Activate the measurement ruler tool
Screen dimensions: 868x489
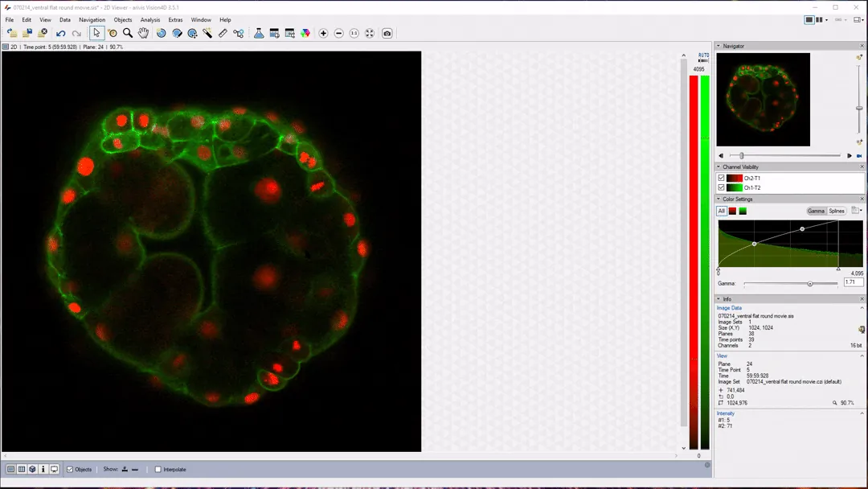(223, 33)
